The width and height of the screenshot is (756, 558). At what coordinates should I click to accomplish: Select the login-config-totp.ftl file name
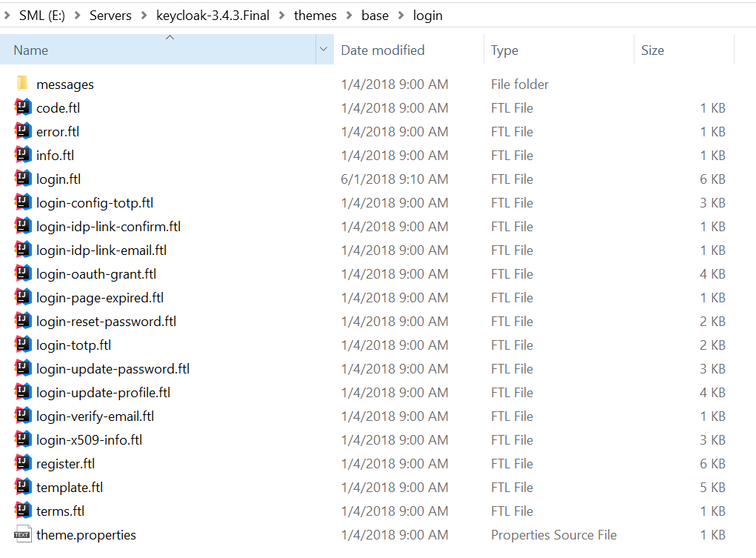pos(95,203)
